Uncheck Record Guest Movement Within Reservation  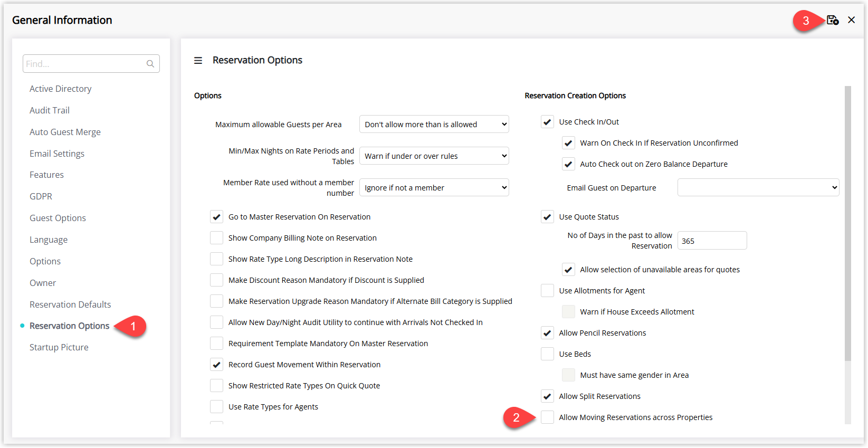coord(216,365)
